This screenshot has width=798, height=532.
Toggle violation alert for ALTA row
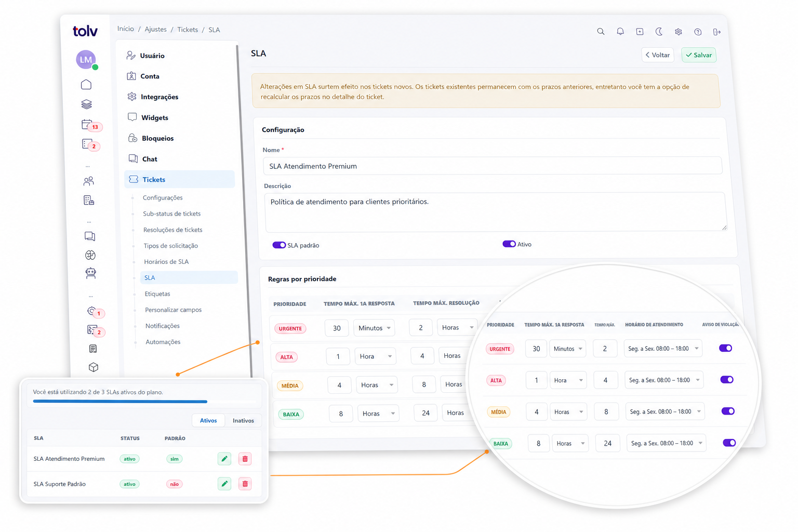click(727, 380)
